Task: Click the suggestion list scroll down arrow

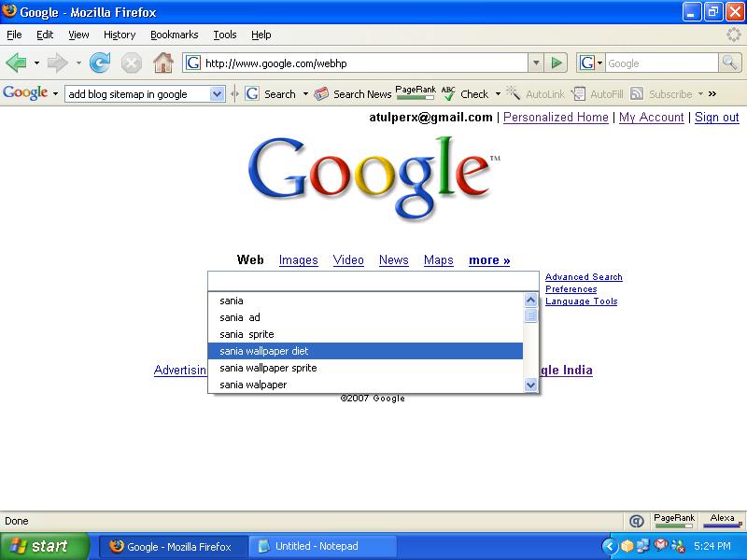Action: (530, 385)
